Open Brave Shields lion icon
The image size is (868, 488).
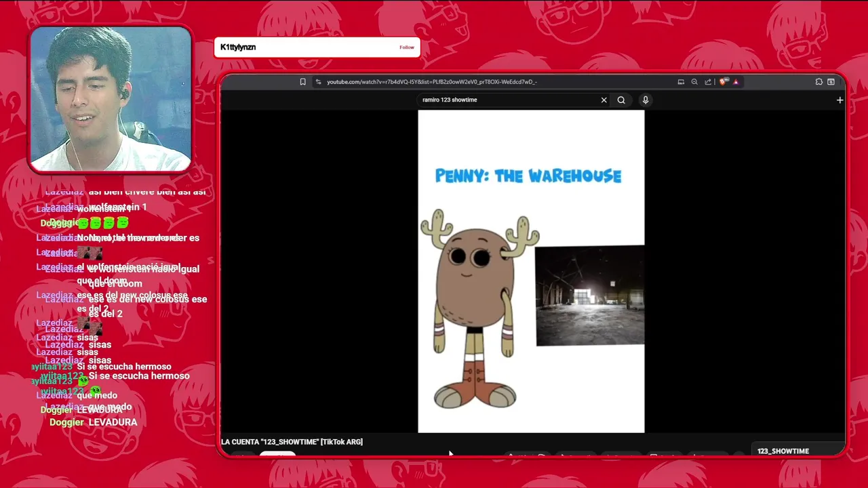point(724,82)
